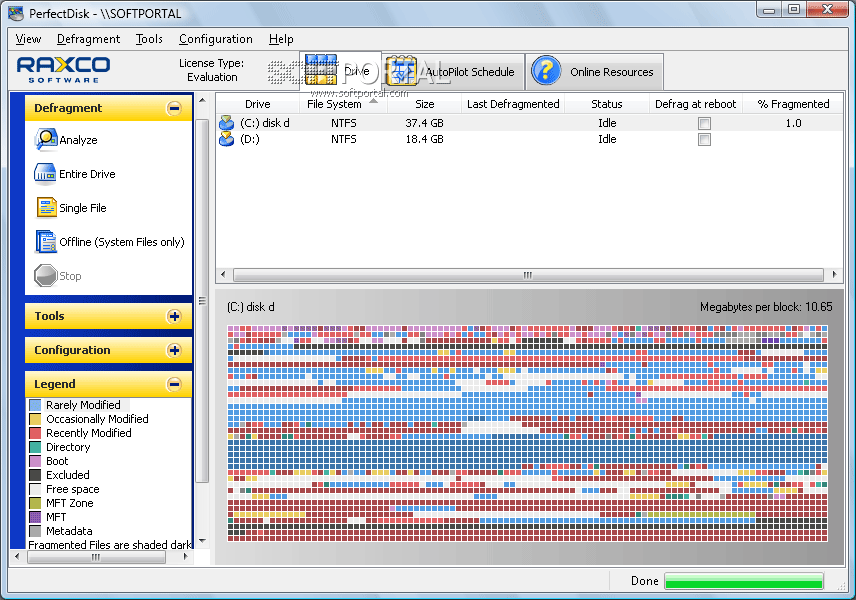Click the Entire Drive link
The image size is (856, 600).
tap(87, 174)
